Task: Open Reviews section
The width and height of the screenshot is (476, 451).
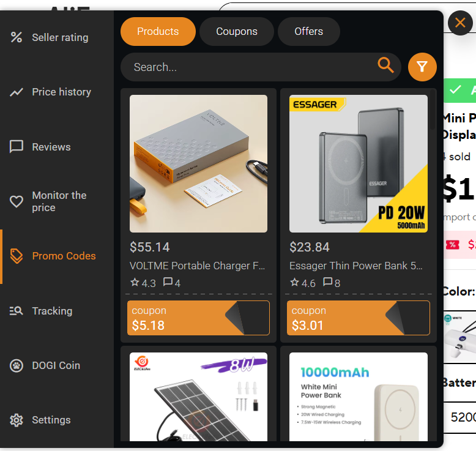Action: (x=57, y=147)
